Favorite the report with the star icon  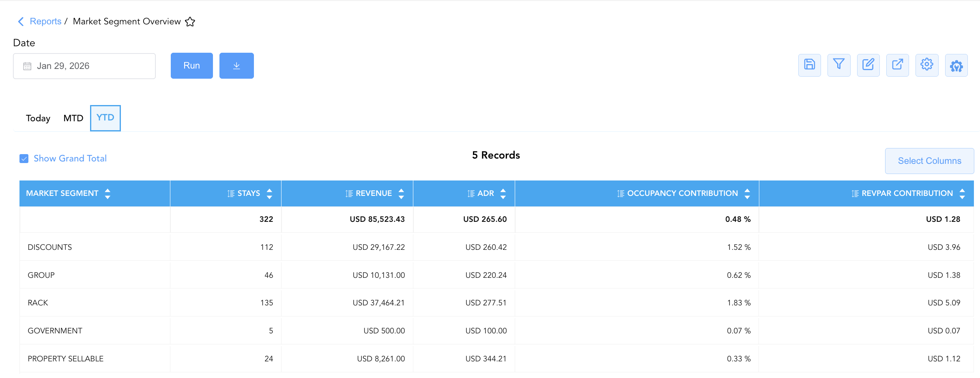point(190,21)
